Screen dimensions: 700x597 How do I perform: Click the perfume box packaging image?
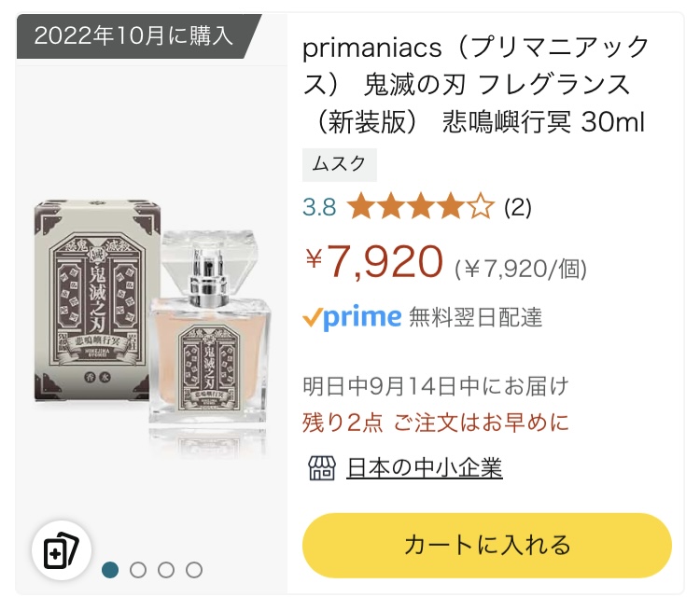[x=93, y=308]
